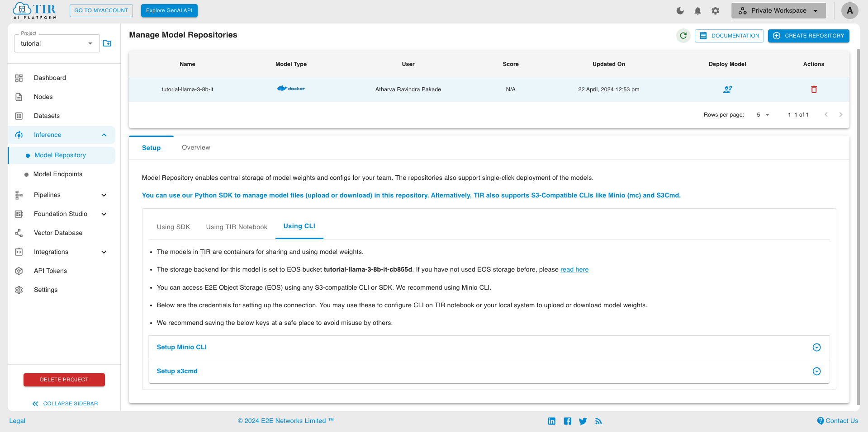Viewport: 868px width, 432px height.
Task: Click the Pipelines icon
Action: (19, 195)
